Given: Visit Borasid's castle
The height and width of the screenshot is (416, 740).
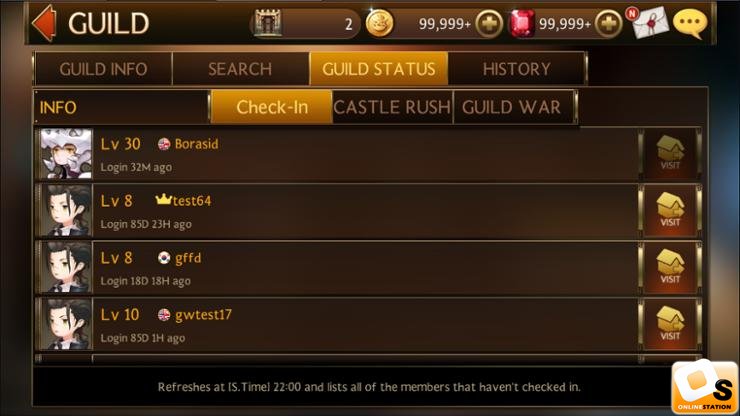Looking at the screenshot, I should coord(670,153).
